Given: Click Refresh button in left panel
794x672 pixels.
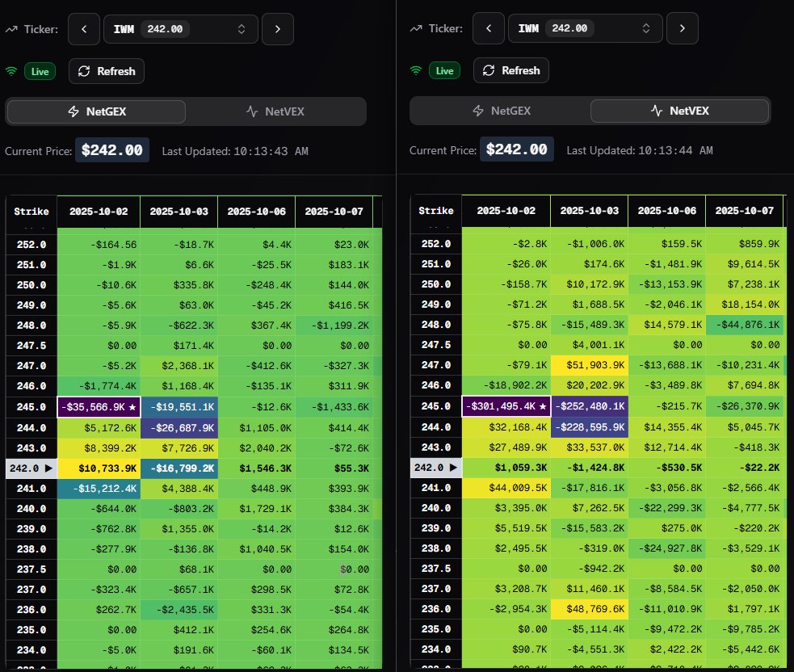Looking at the screenshot, I should point(107,71).
